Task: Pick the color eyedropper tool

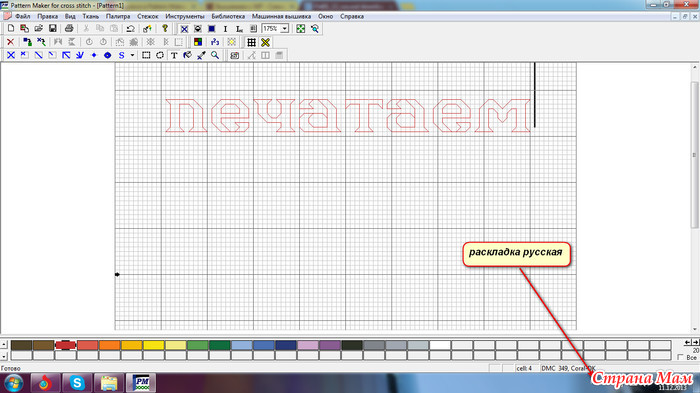Action: [201, 55]
